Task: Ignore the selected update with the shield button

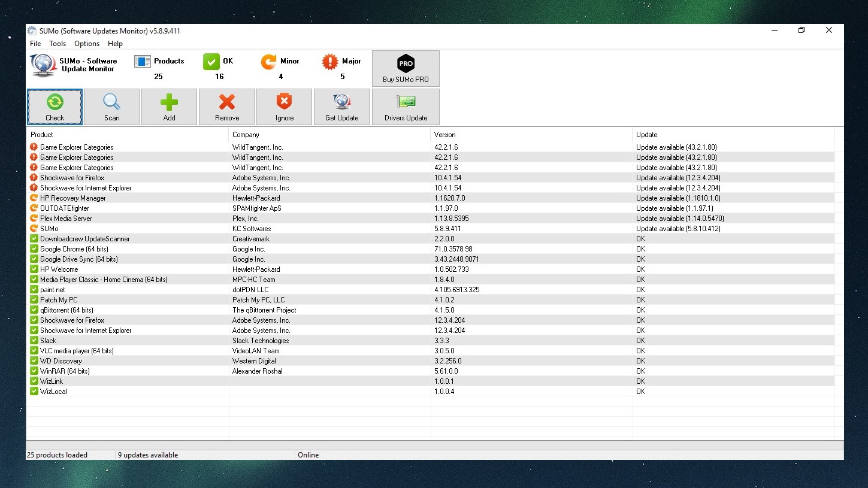Action: point(285,107)
